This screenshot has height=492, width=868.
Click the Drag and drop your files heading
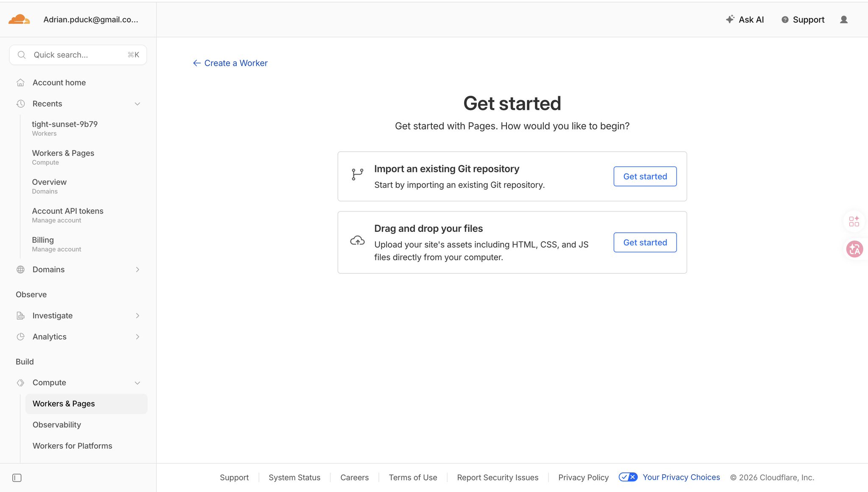[x=428, y=228]
